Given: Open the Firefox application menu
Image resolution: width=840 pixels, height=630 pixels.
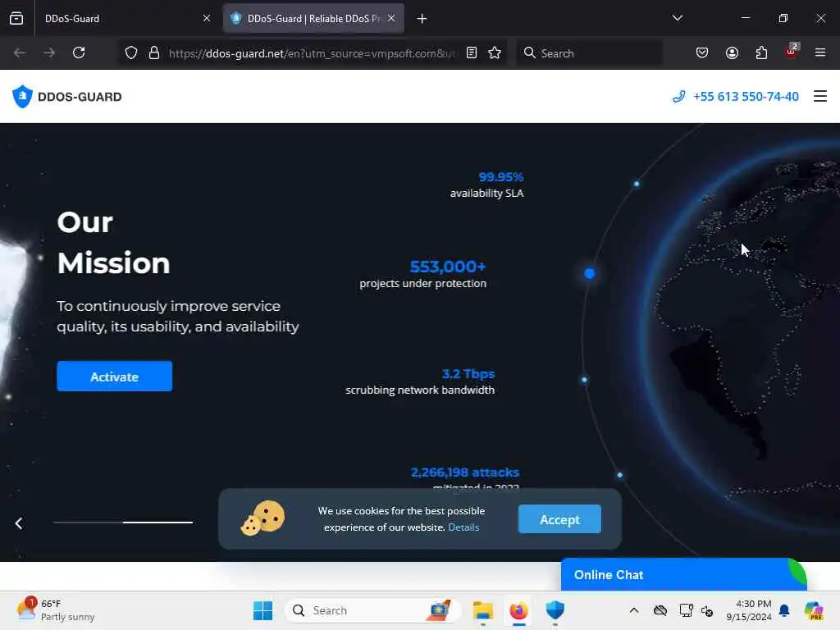Looking at the screenshot, I should 820,52.
